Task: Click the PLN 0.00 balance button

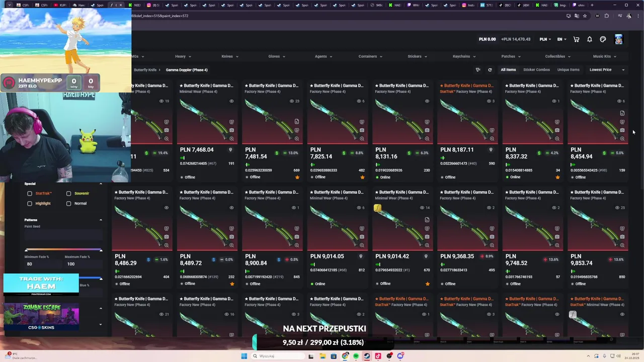Action: 487,39
